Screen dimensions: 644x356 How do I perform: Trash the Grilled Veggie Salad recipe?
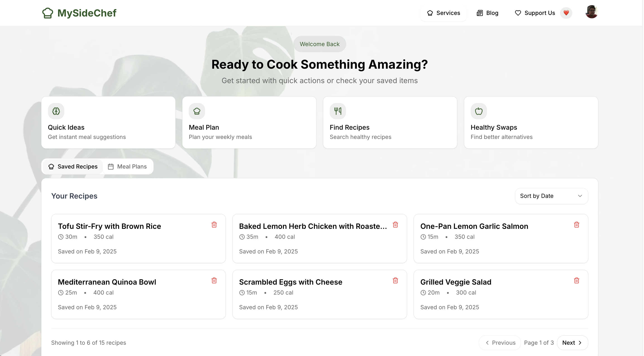click(x=577, y=281)
